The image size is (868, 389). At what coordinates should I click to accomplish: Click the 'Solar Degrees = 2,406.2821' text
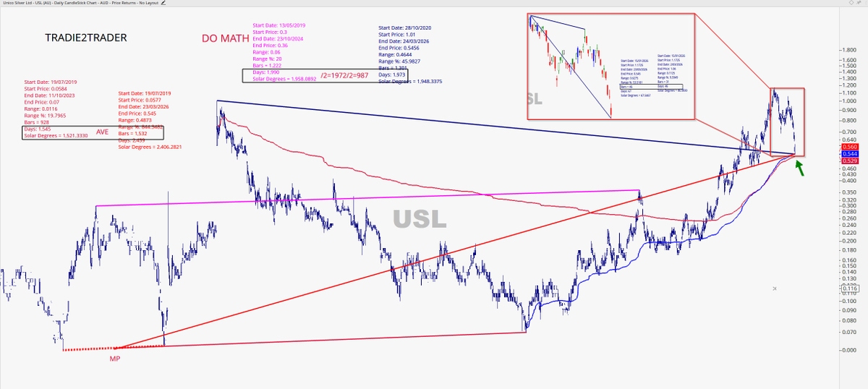[150, 147]
